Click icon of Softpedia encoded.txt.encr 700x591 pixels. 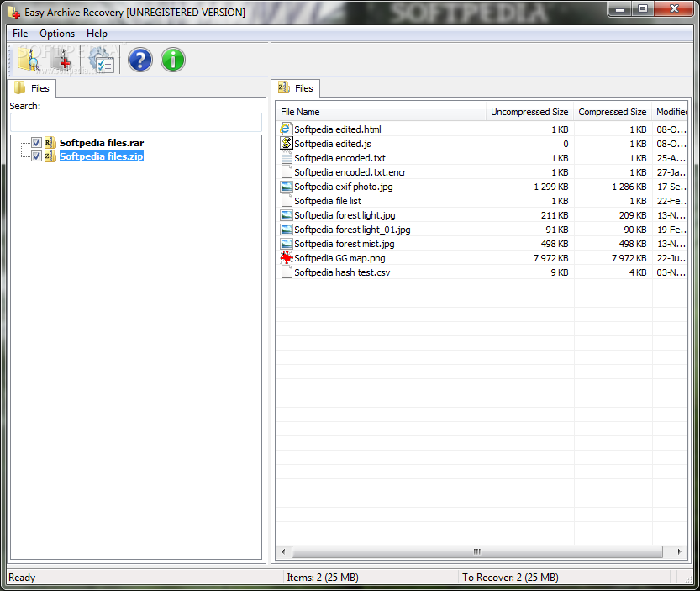point(287,172)
